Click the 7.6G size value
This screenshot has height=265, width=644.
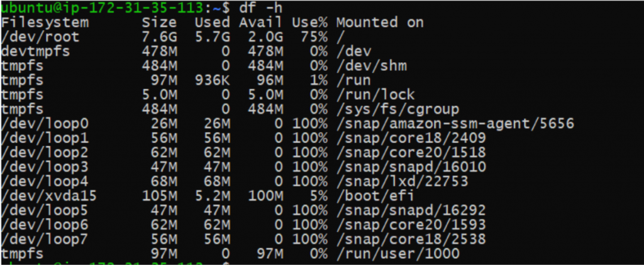pyautogui.click(x=159, y=37)
